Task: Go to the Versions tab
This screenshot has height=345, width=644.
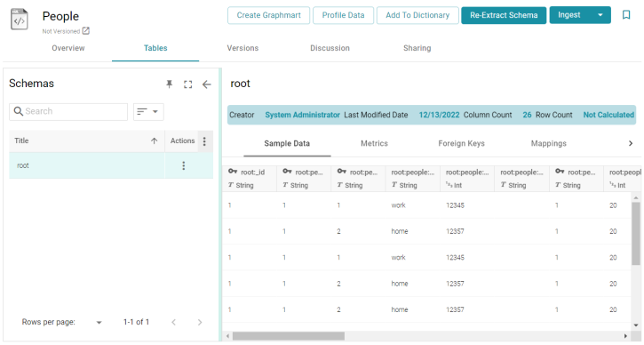Action: coord(242,48)
